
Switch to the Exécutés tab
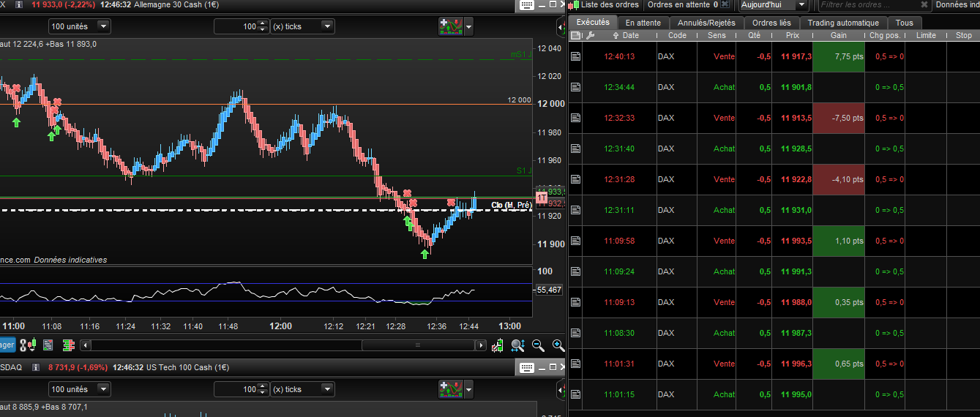(x=593, y=22)
